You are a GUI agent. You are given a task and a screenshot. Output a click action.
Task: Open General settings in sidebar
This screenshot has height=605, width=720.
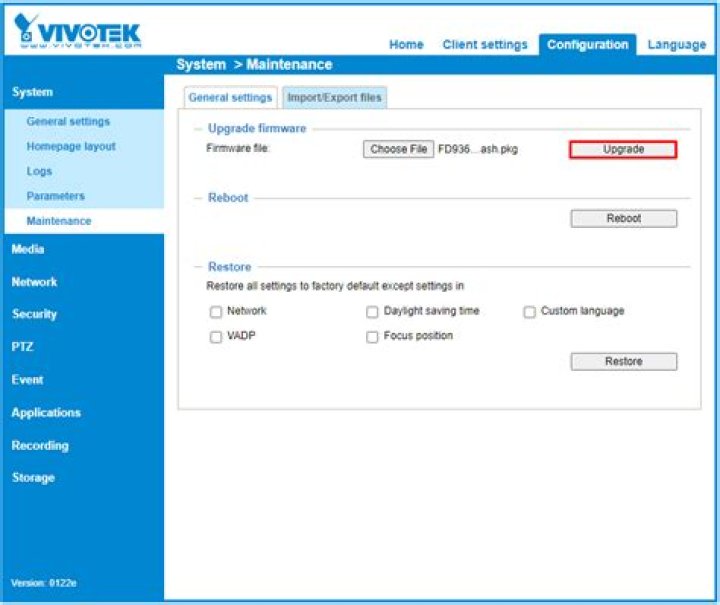pyautogui.click(x=68, y=121)
